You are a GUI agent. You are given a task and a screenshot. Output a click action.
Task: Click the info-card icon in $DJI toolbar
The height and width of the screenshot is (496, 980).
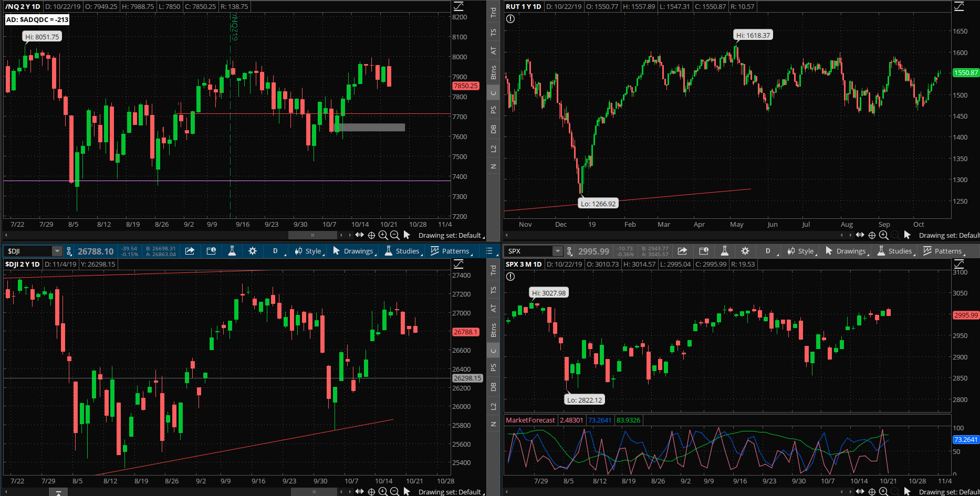tap(211, 251)
